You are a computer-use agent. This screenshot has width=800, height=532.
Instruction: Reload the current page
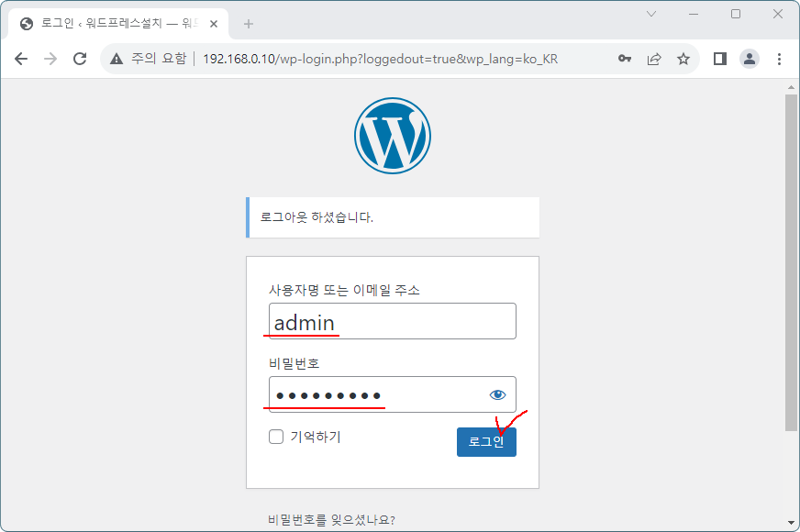point(80,59)
